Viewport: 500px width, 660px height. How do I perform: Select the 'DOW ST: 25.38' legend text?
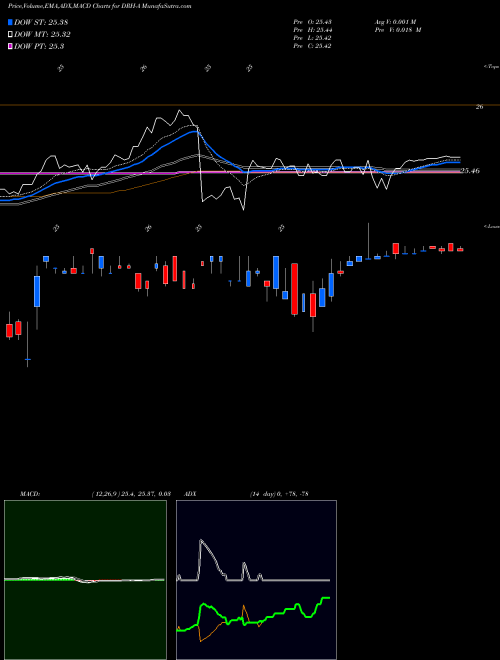[41, 22]
